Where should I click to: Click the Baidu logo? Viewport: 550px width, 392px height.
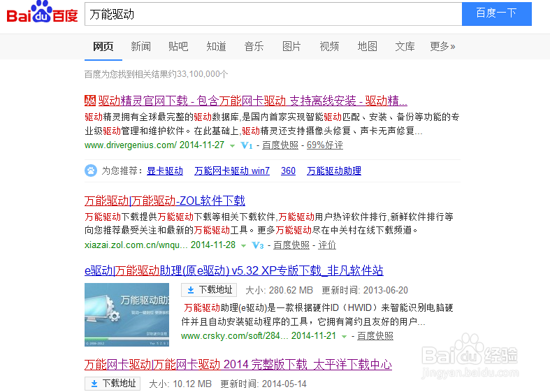42,13
